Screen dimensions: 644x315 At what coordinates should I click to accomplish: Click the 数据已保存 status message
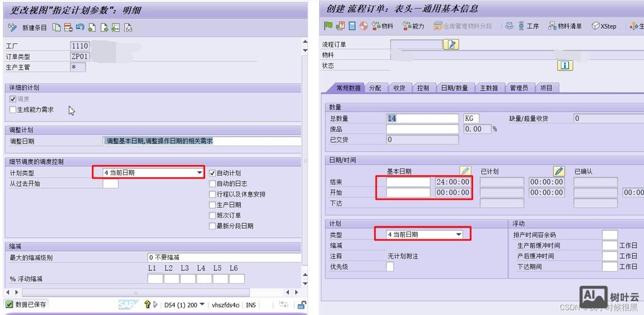click(31, 304)
